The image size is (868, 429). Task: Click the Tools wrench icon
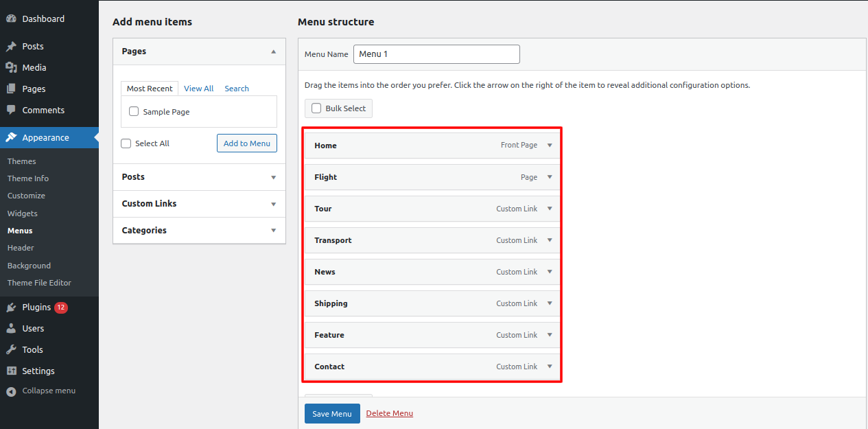11,350
